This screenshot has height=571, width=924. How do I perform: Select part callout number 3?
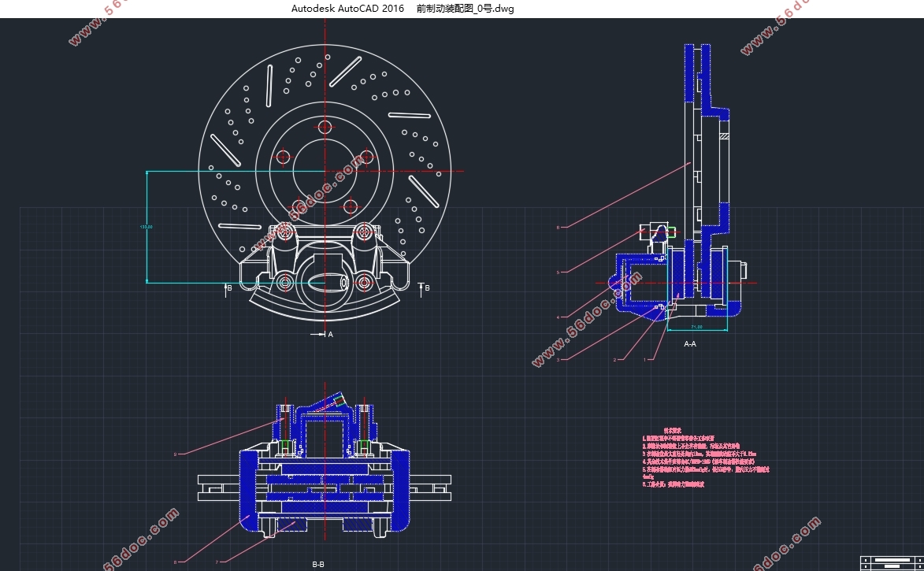point(558,360)
